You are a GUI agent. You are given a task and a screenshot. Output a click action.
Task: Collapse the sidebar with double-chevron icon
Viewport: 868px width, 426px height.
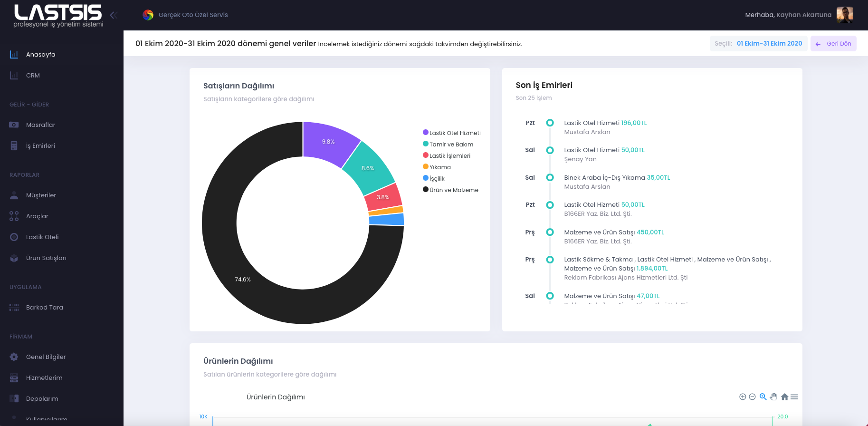coord(114,15)
